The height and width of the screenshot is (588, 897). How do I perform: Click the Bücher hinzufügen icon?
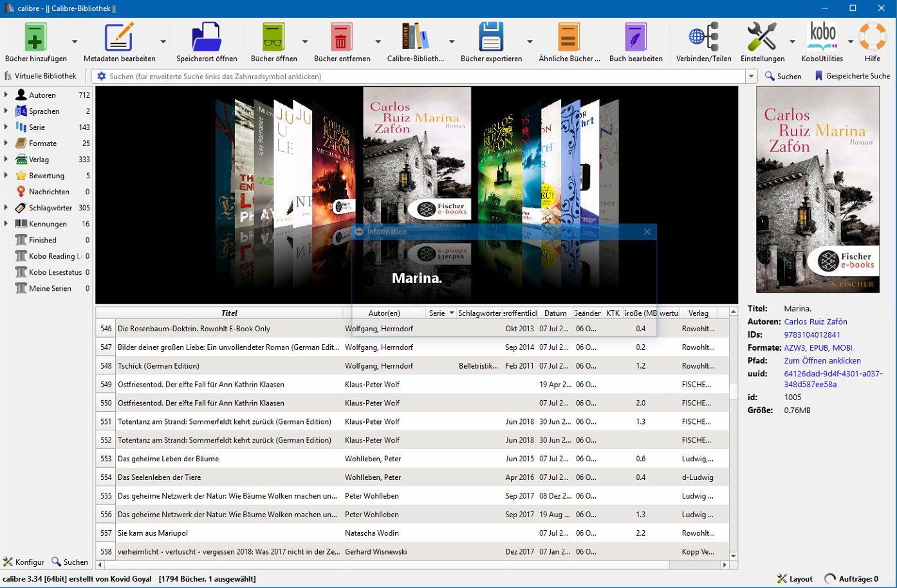pyautogui.click(x=35, y=37)
